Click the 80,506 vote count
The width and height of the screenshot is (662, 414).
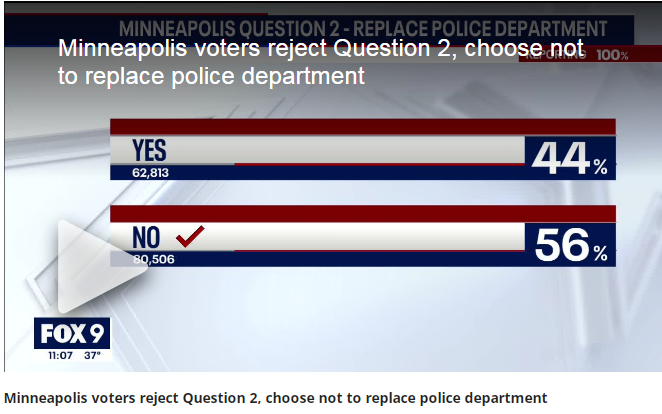154,259
